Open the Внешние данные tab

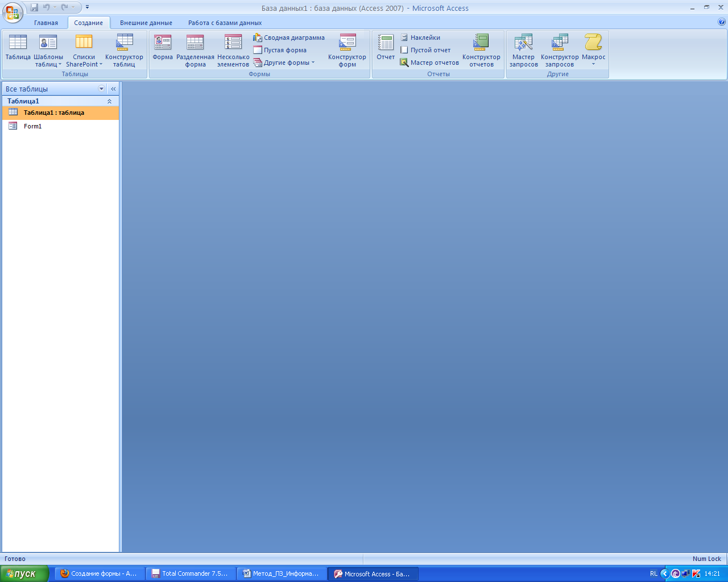coord(146,23)
